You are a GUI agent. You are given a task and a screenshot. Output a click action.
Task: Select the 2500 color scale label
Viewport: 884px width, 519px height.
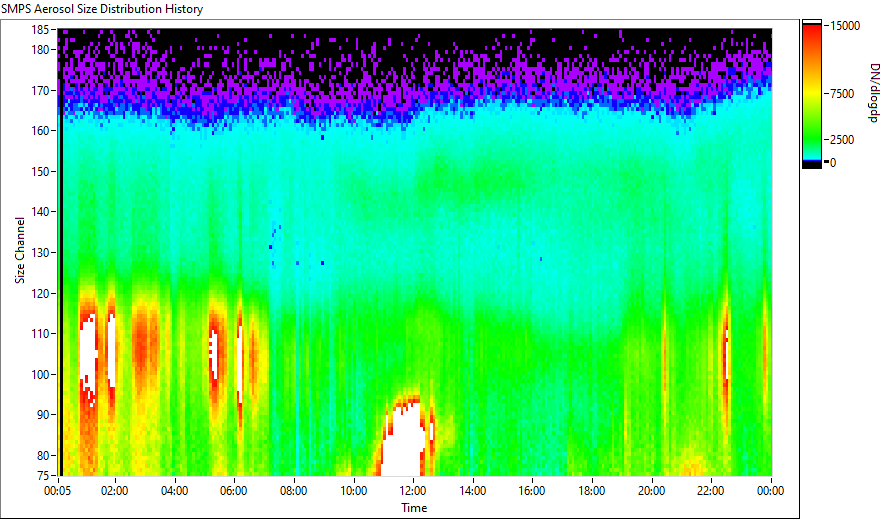pos(842,140)
